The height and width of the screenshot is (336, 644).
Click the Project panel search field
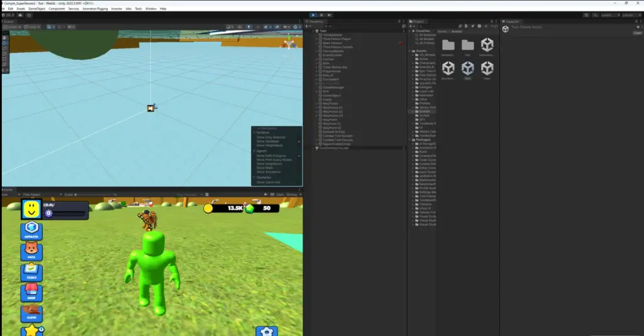click(438, 26)
